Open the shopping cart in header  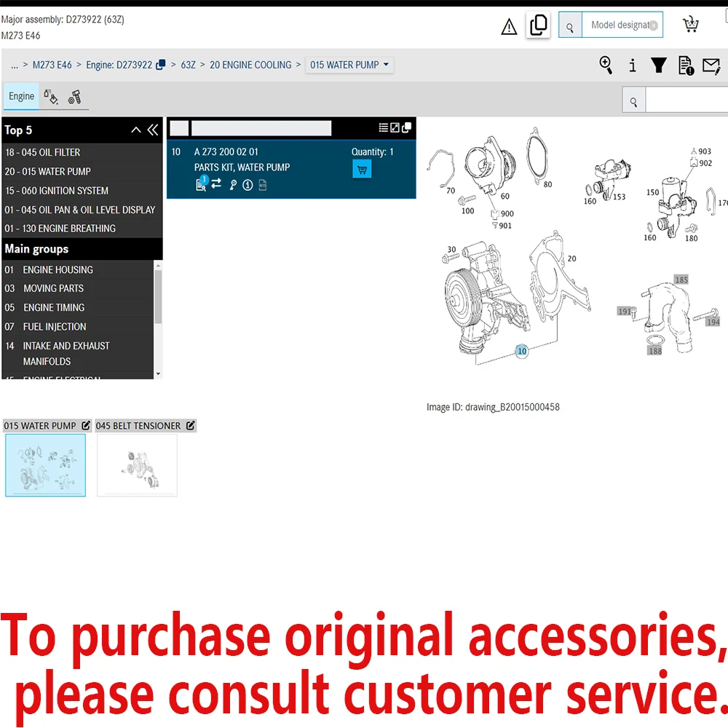[690, 24]
